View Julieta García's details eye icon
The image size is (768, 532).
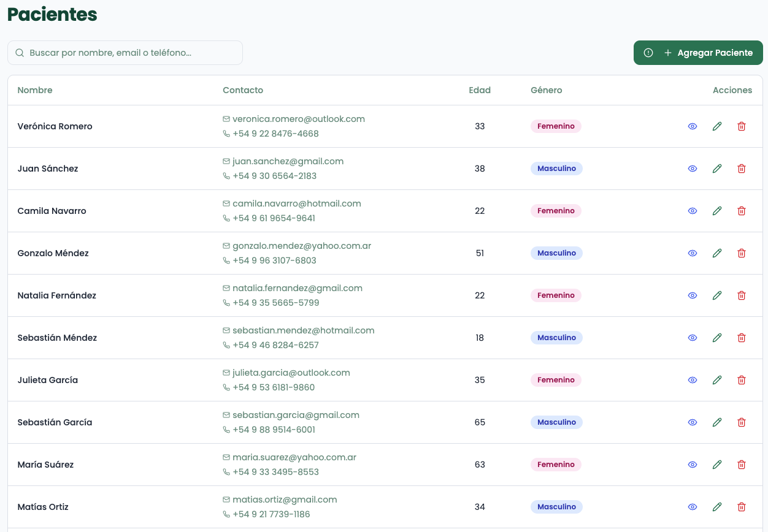693,380
